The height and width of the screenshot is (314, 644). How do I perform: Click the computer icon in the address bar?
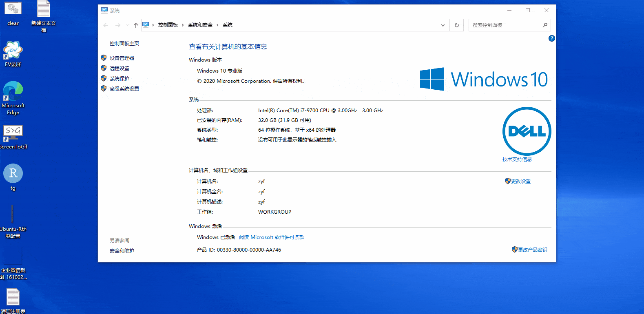click(146, 25)
